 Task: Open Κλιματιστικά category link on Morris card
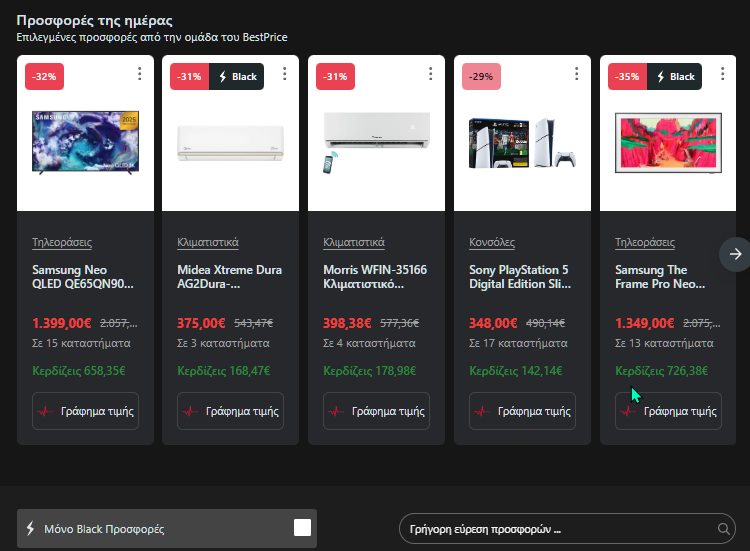click(x=353, y=242)
